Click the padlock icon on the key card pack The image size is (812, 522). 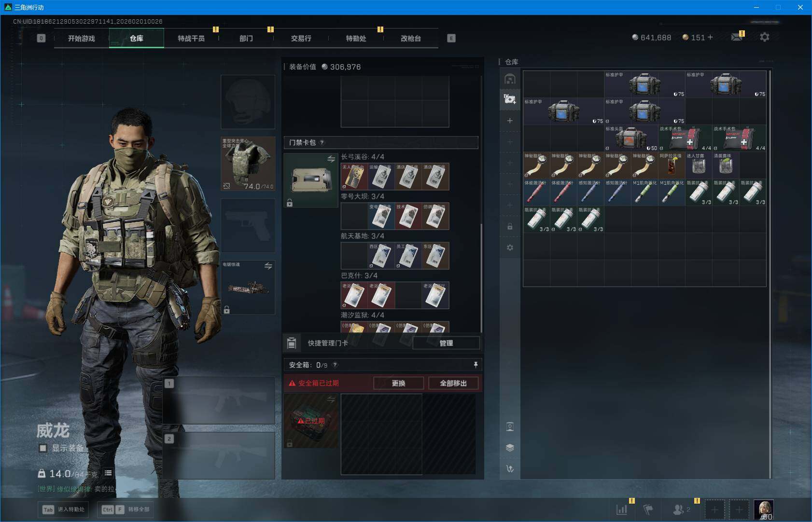pyautogui.click(x=290, y=203)
